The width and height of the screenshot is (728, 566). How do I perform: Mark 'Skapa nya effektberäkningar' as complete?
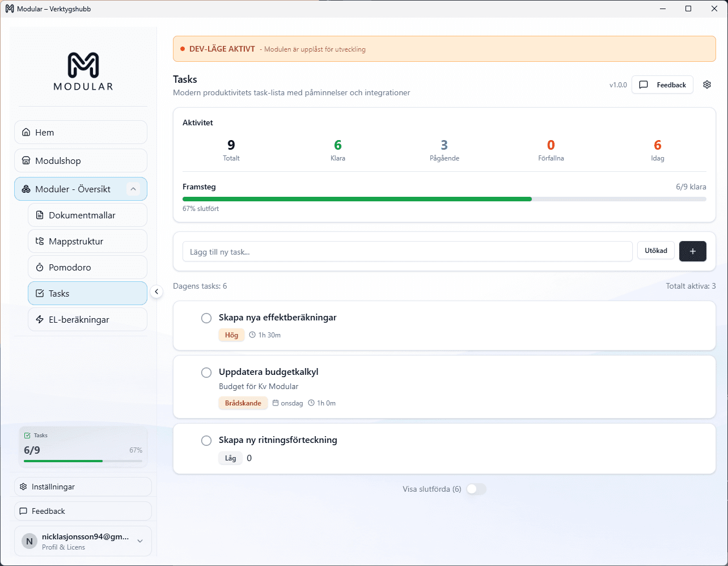click(x=206, y=318)
